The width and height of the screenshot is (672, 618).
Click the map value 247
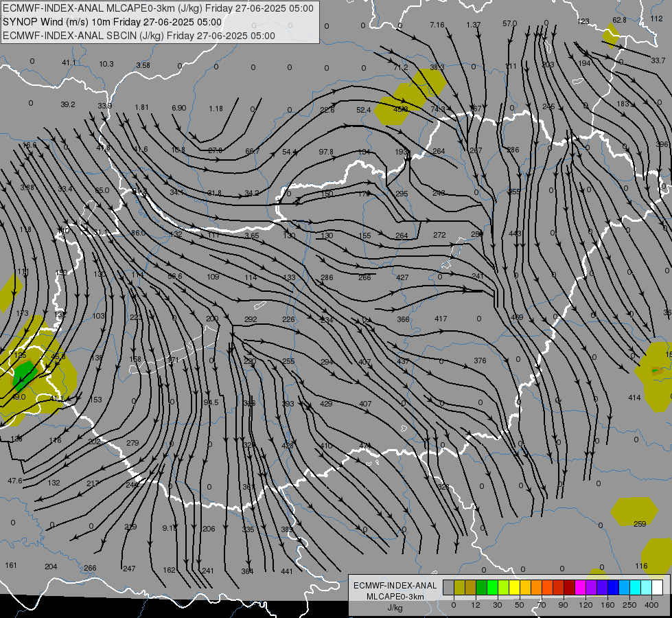point(129,569)
